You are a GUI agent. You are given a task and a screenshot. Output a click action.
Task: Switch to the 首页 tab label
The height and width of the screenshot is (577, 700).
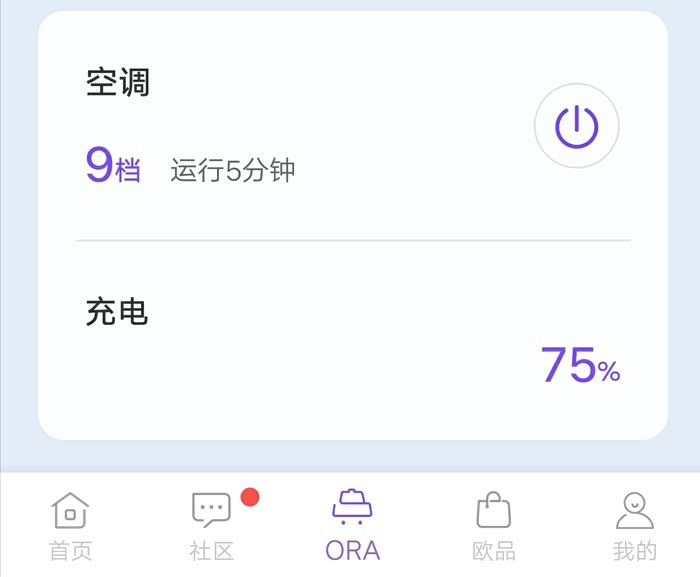[70, 551]
